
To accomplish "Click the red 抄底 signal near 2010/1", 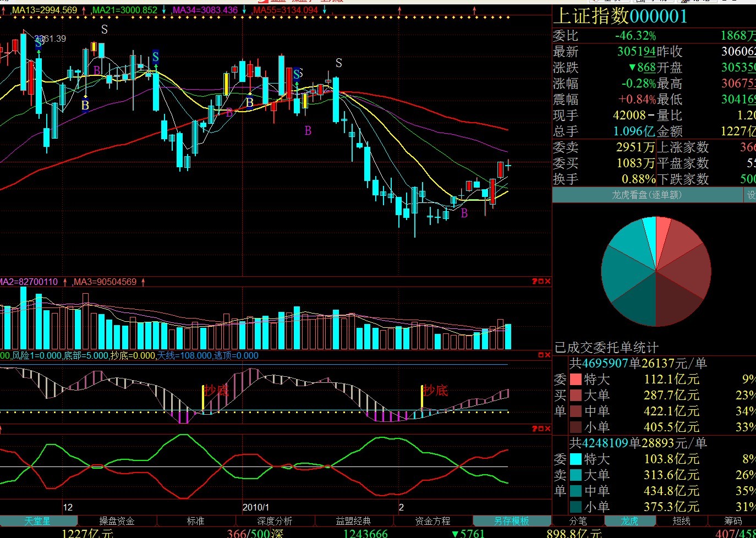I will 216,391.
